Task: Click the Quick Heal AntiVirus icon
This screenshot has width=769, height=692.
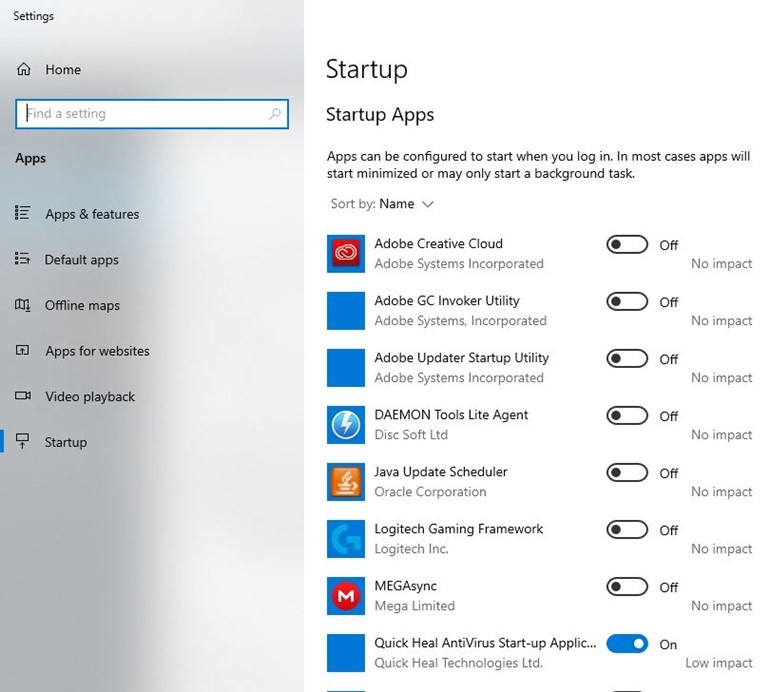Action: point(346,653)
